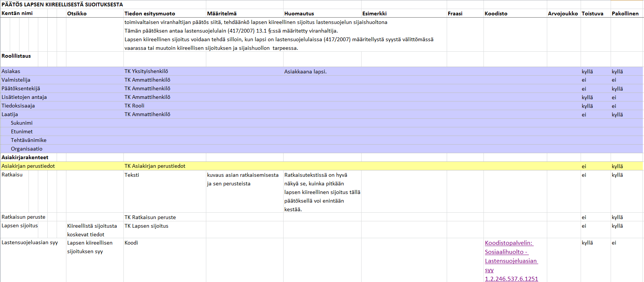Select the 'Päätöksentekijä' cell
The height and width of the screenshot is (282, 644).
(x=21, y=88)
